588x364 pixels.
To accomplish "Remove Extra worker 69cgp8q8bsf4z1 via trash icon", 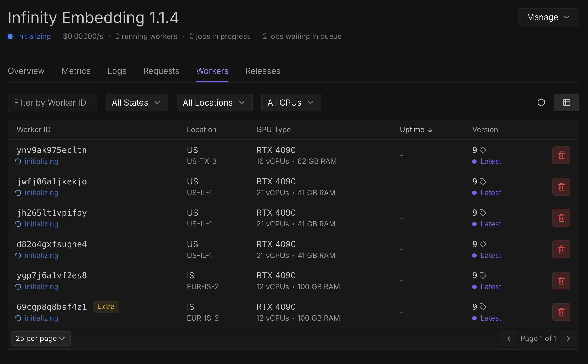I will (561, 312).
